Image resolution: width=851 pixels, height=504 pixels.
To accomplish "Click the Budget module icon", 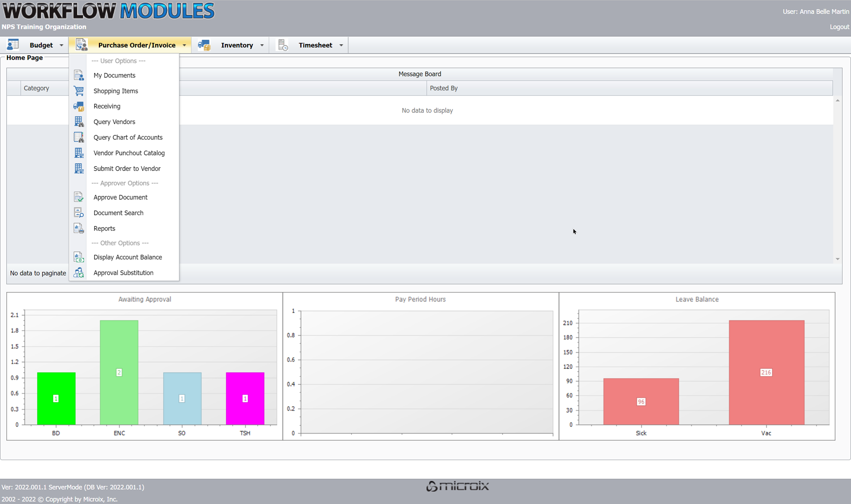I will point(13,45).
